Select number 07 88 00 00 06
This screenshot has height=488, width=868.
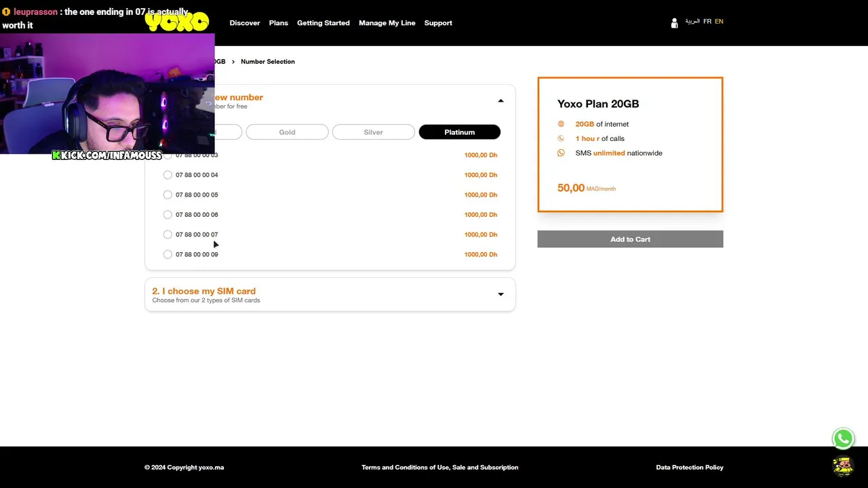pos(167,215)
